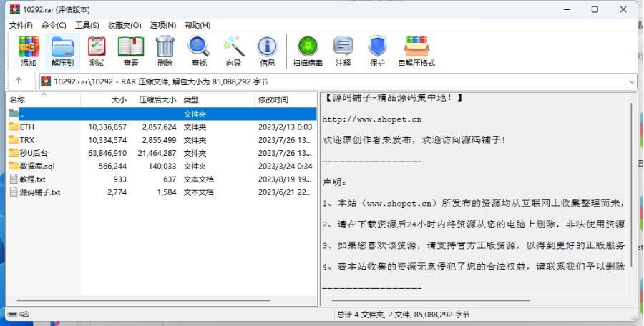Open the 收藏夹(O) menu
The width and height of the screenshot is (644, 326).
[125, 26]
